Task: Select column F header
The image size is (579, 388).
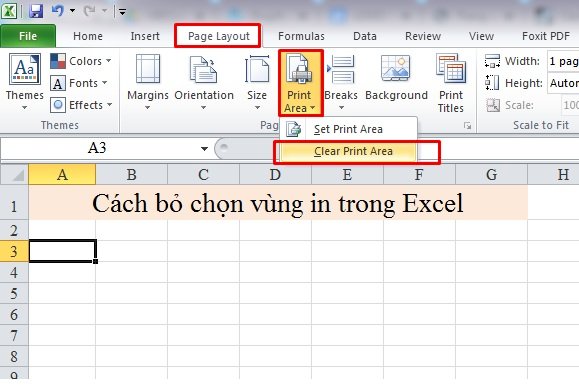Action: pyautogui.click(x=419, y=174)
